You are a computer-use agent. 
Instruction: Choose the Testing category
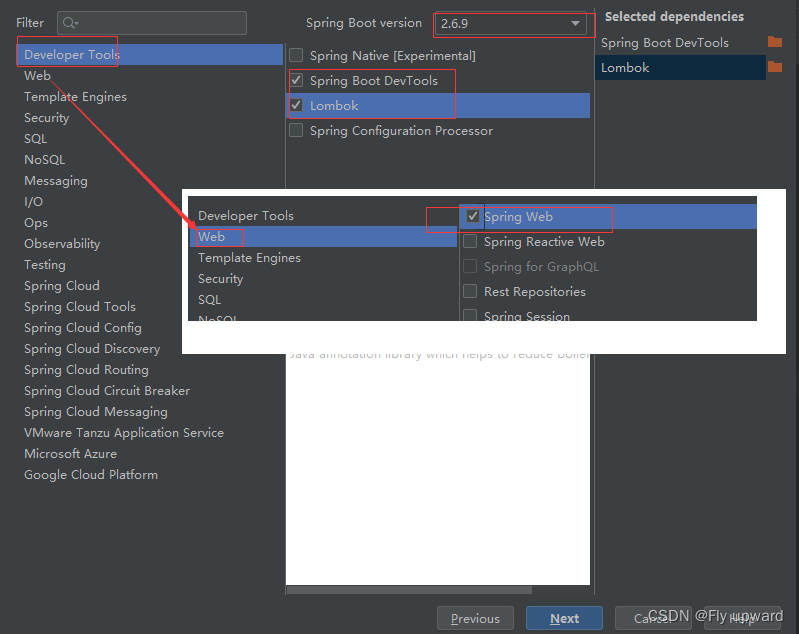[45, 265]
